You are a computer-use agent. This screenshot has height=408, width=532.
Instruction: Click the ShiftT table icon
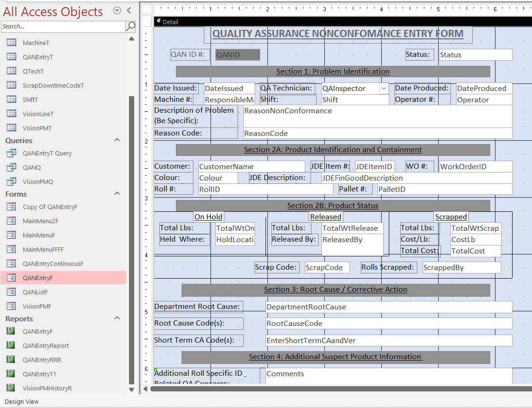tap(11, 100)
